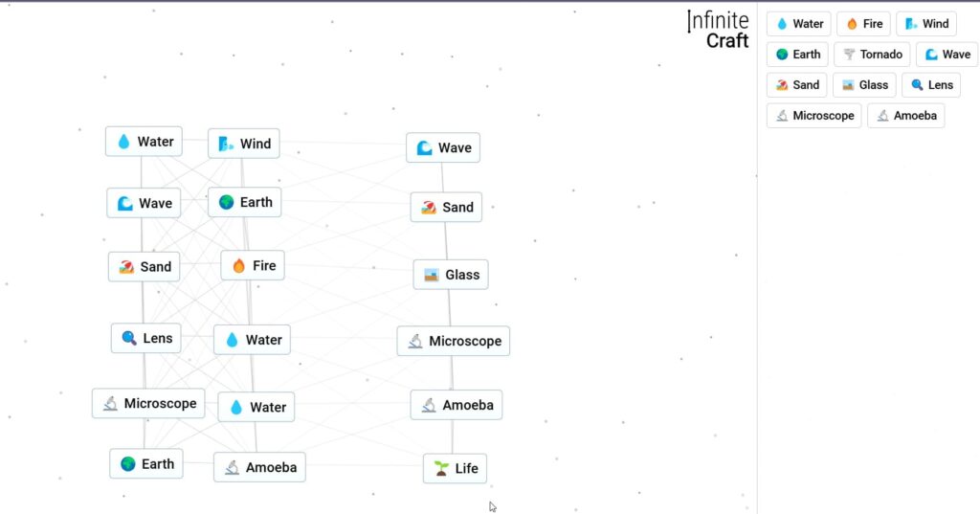Click the sand icon on the sidebar Sand item
Viewport: 980px width, 514px height.
pyautogui.click(x=782, y=85)
